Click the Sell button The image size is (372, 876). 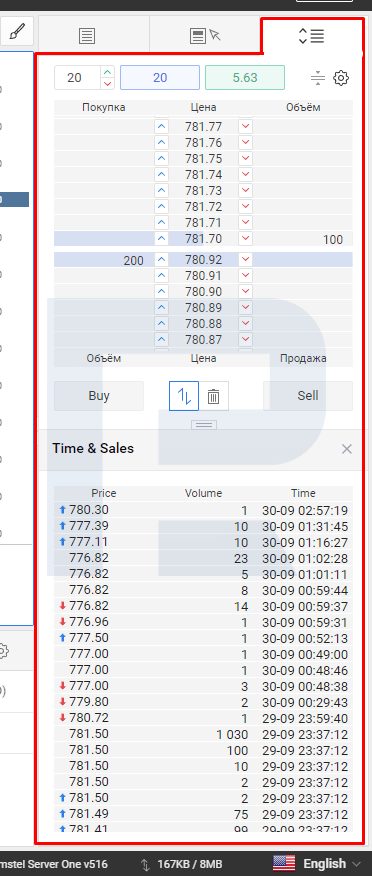pos(308,396)
